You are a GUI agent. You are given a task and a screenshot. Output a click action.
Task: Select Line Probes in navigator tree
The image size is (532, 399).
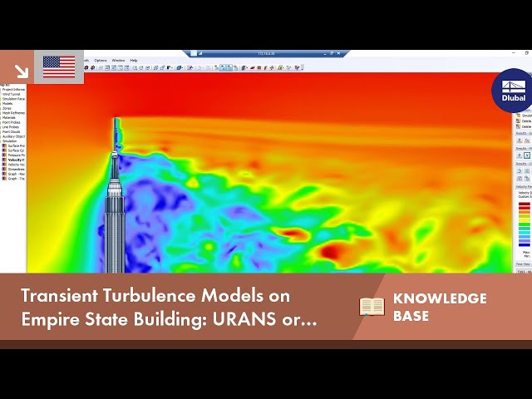coord(11,127)
